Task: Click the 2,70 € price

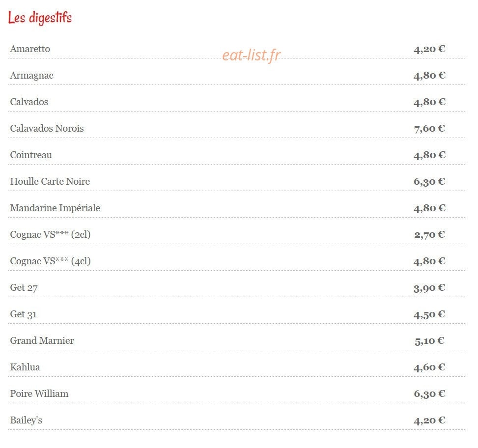Action: coord(429,235)
